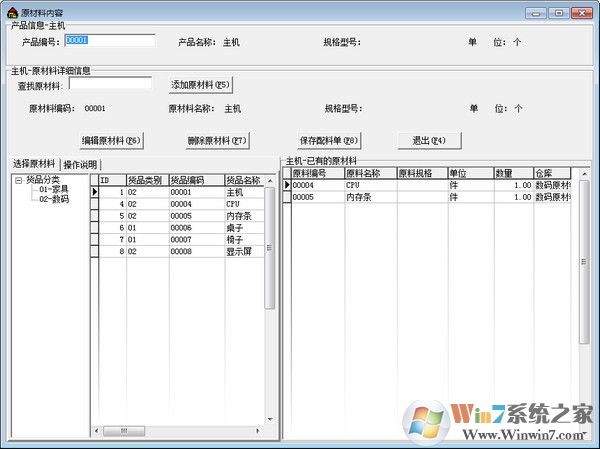600x449 pixels.
Task: Click 删除原材料 (F7) button
Action: point(217,140)
